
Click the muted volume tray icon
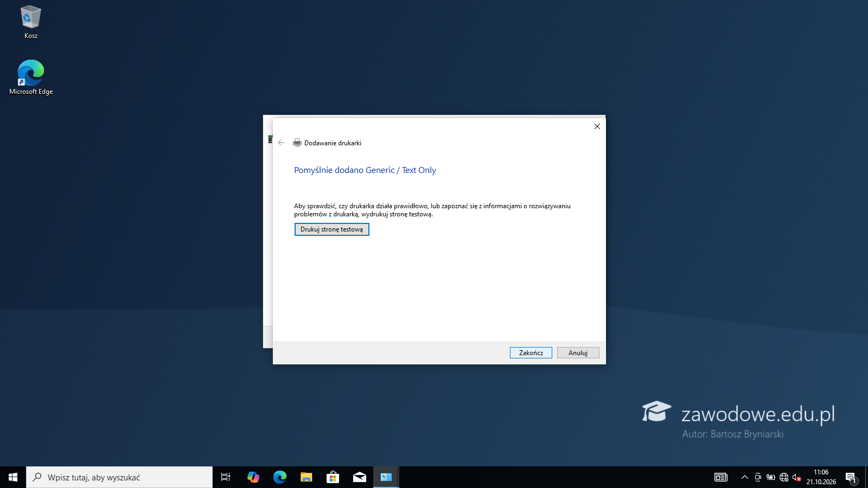(x=796, y=477)
